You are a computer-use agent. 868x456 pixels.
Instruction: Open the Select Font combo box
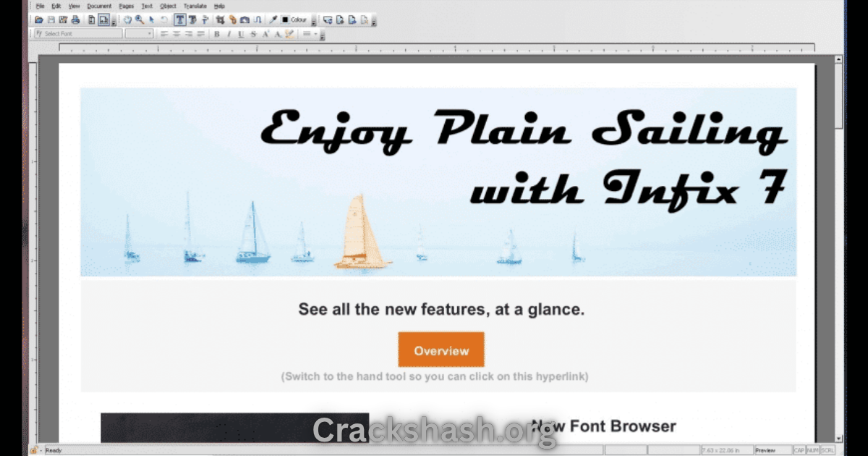click(78, 33)
